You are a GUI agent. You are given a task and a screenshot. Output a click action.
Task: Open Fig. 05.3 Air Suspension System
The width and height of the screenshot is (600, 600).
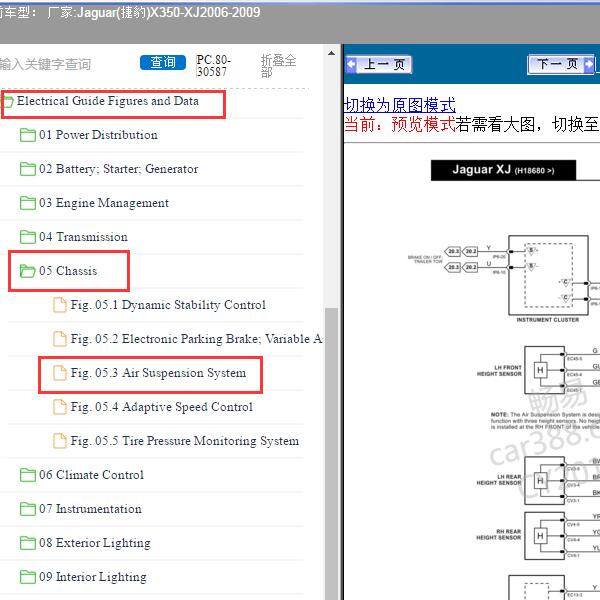(x=158, y=373)
